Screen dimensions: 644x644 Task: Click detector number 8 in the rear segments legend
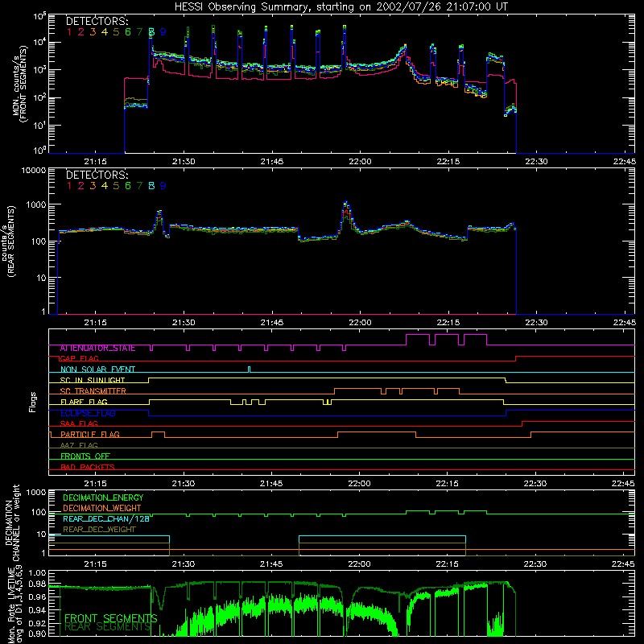(151, 186)
